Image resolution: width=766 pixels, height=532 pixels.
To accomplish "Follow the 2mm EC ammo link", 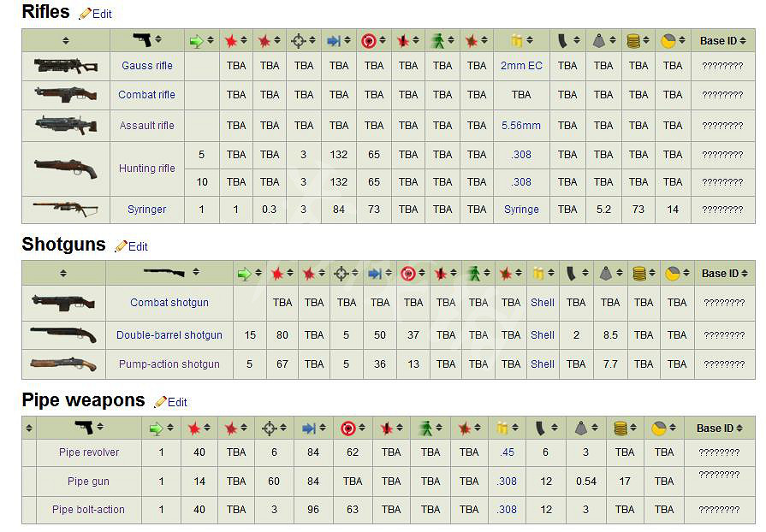I will coord(521,66).
